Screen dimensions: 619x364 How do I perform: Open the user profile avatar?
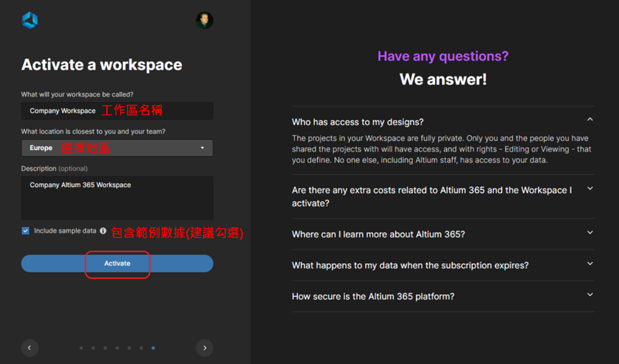point(204,20)
